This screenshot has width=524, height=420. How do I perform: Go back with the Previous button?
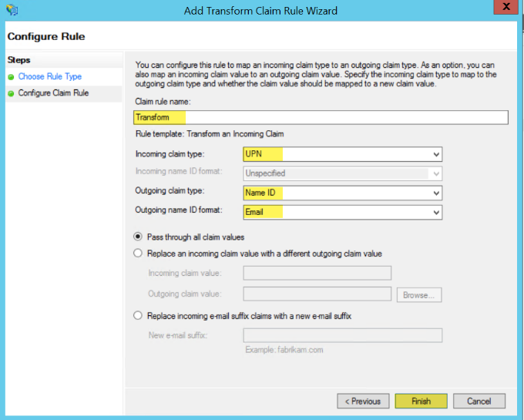(x=363, y=401)
